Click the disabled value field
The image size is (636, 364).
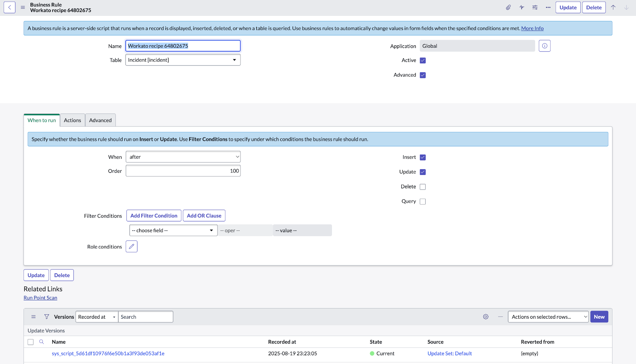(x=302, y=230)
